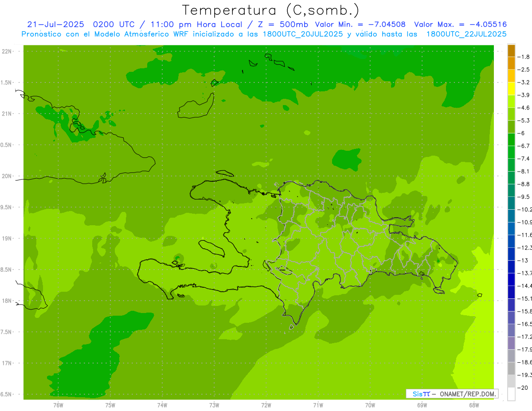Click the '-7.4' colorbar value
Viewport: 532px width, 411px height.
point(524,159)
